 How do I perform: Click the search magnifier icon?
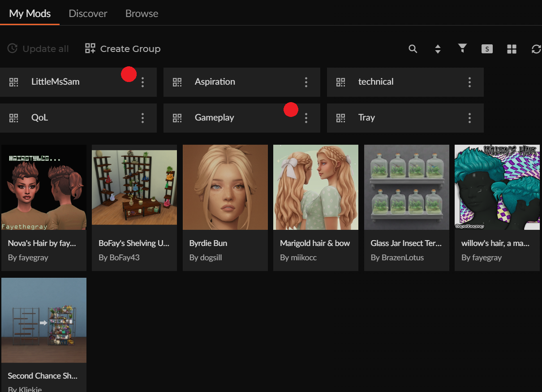(413, 49)
